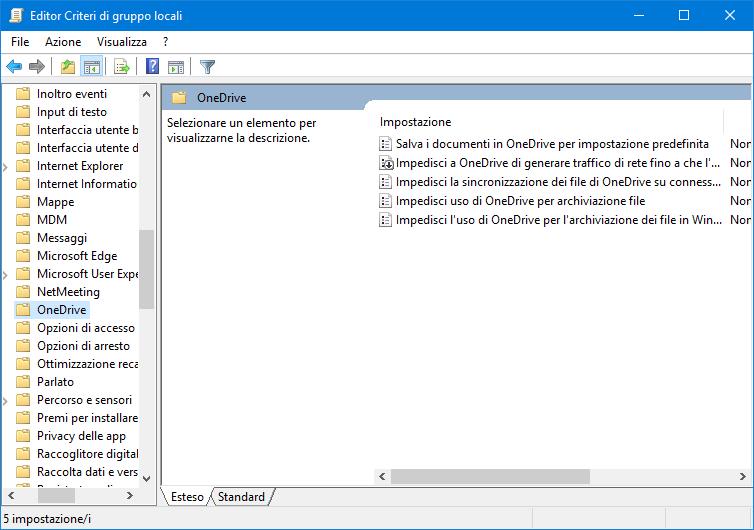Click folder icon beside Mappe

pos(23,202)
